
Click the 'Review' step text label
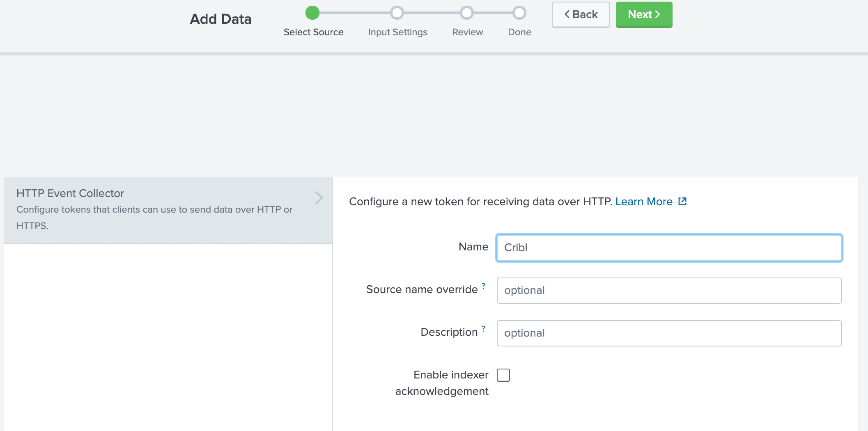[467, 32]
